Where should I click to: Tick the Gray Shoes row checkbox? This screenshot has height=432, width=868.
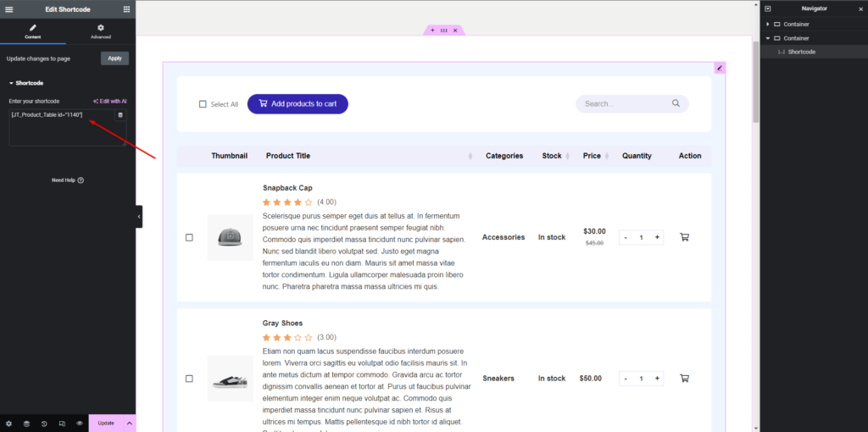189,379
